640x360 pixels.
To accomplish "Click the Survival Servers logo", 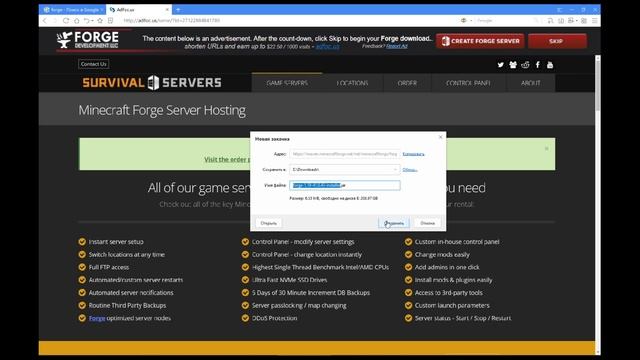I will (x=152, y=83).
